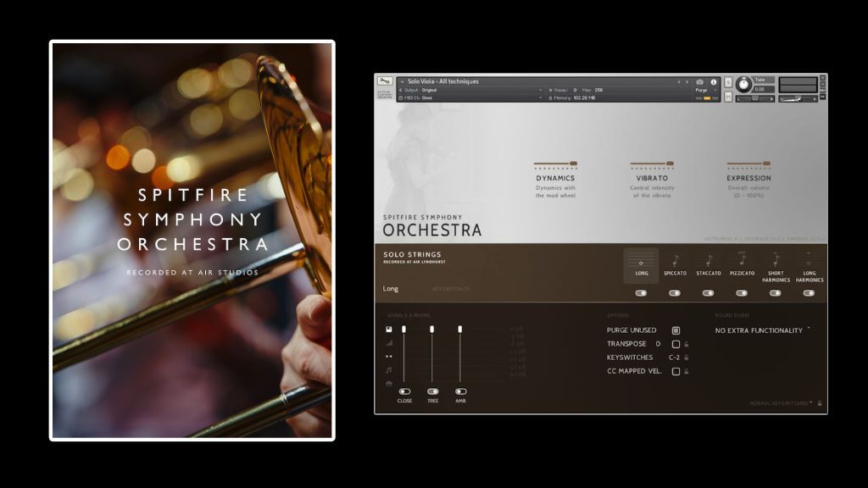Toggle the Amb mic switch
Image resolution: width=868 pixels, height=488 pixels.
[460, 391]
